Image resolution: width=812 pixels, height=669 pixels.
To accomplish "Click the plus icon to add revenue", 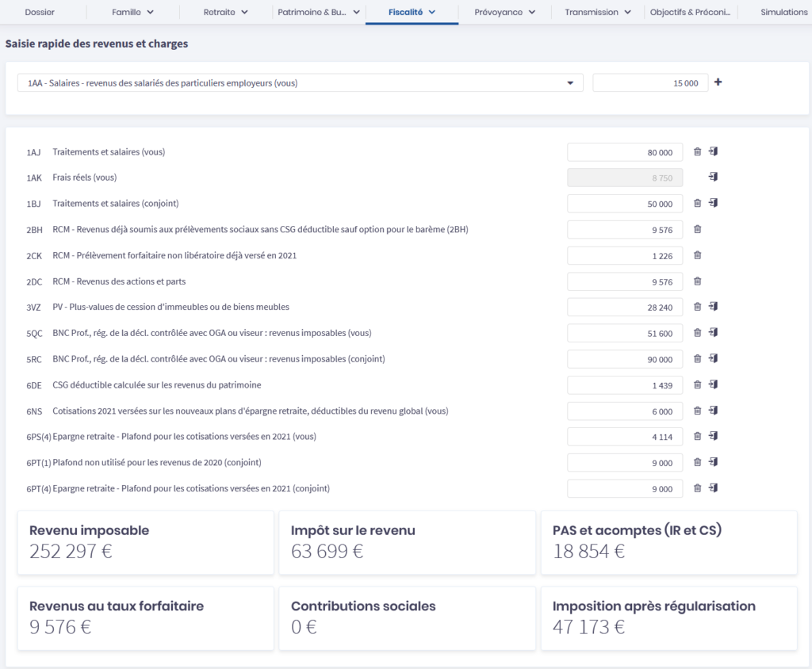I will (x=718, y=82).
